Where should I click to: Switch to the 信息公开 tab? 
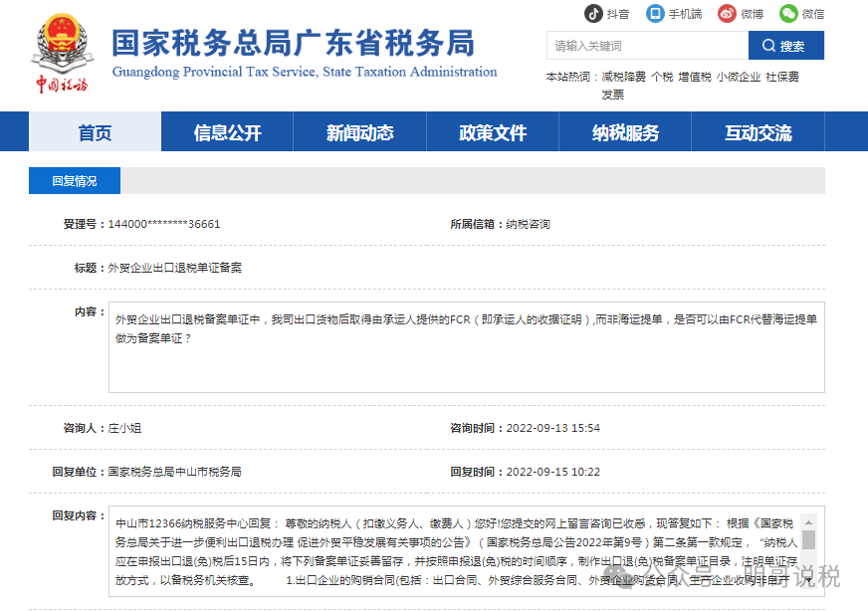pyautogui.click(x=226, y=133)
